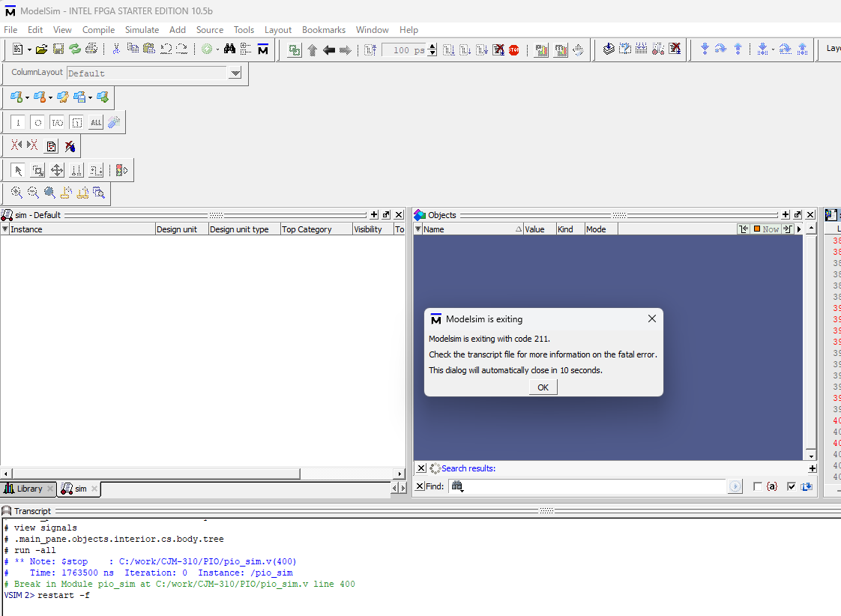Image resolution: width=841 pixels, height=616 pixels.
Task: Click the Find binoculars icon
Action: click(x=229, y=49)
